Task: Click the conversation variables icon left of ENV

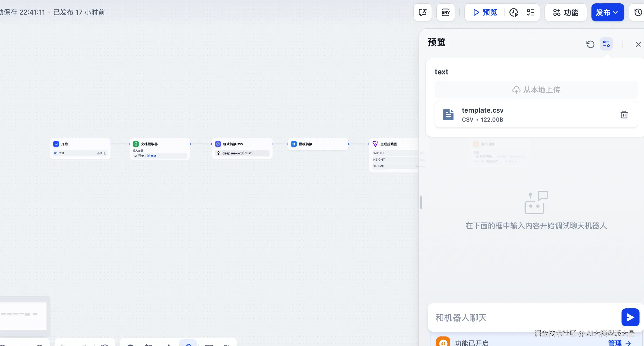Action: [422, 12]
